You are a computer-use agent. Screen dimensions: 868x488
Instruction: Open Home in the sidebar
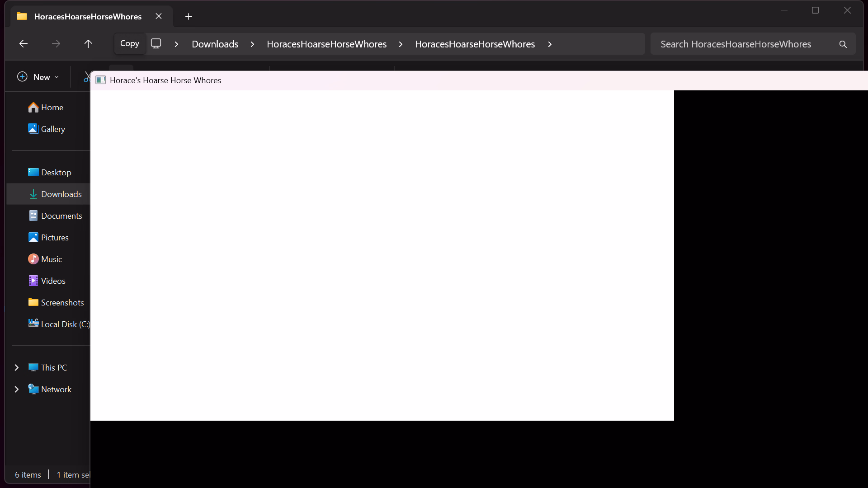[52, 108]
